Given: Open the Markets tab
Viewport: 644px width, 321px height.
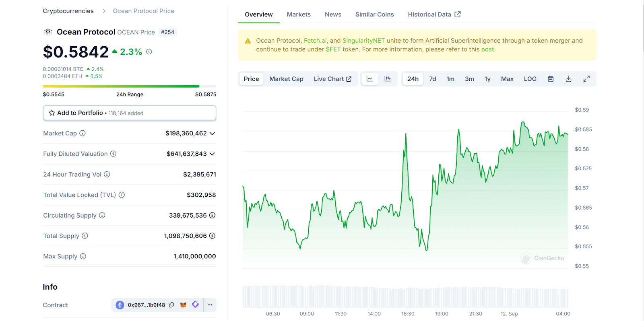Looking at the screenshot, I should tap(299, 14).
